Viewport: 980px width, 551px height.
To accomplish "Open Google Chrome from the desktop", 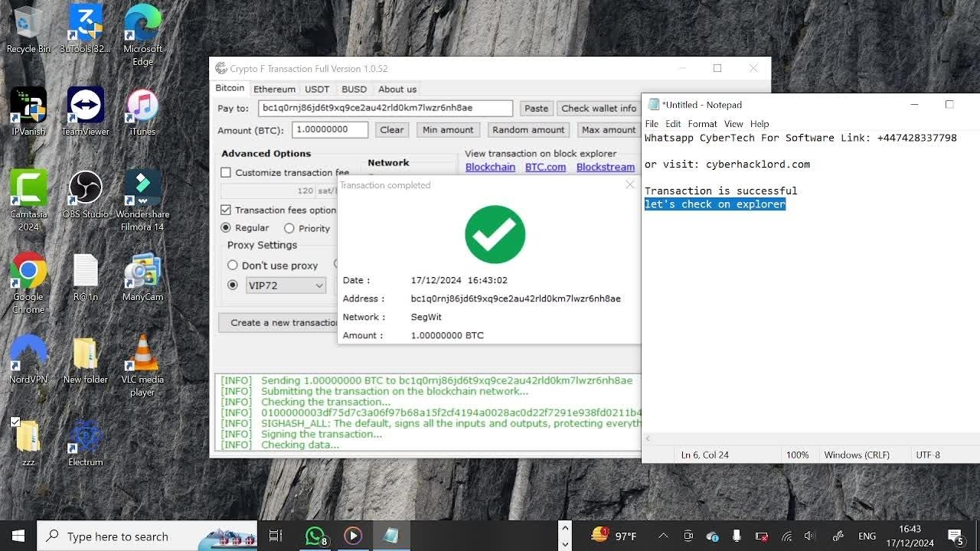I will click(28, 271).
